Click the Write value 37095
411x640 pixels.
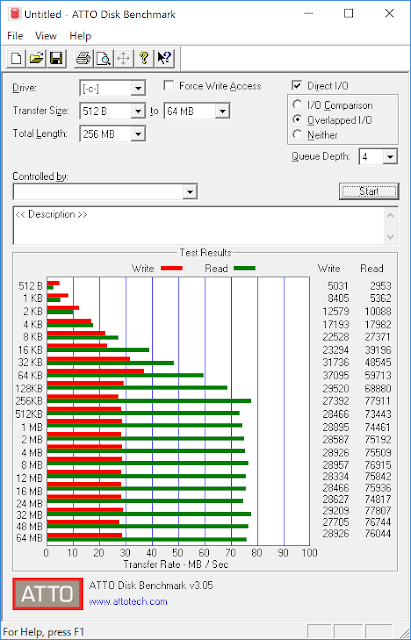(x=335, y=375)
